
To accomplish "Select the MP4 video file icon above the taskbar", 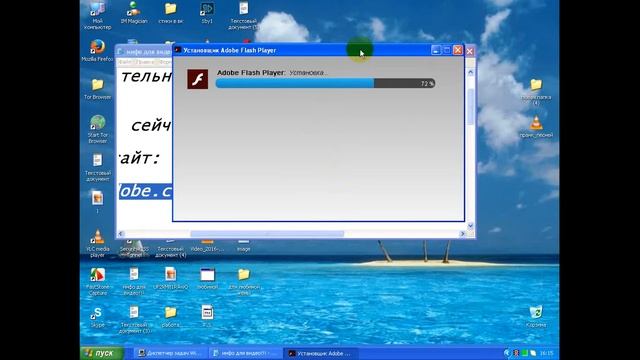I will tap(207, 313).
